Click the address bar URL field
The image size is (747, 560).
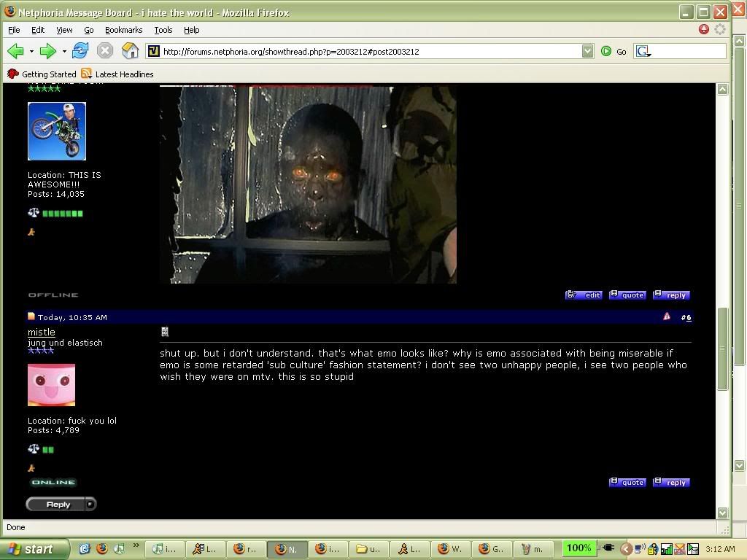(x=365, y=51)
